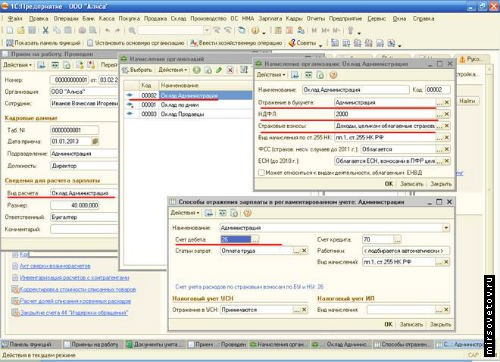
Task: Open selection for Счет кредита ellipsis button
Action: click(x=397, y=239)
